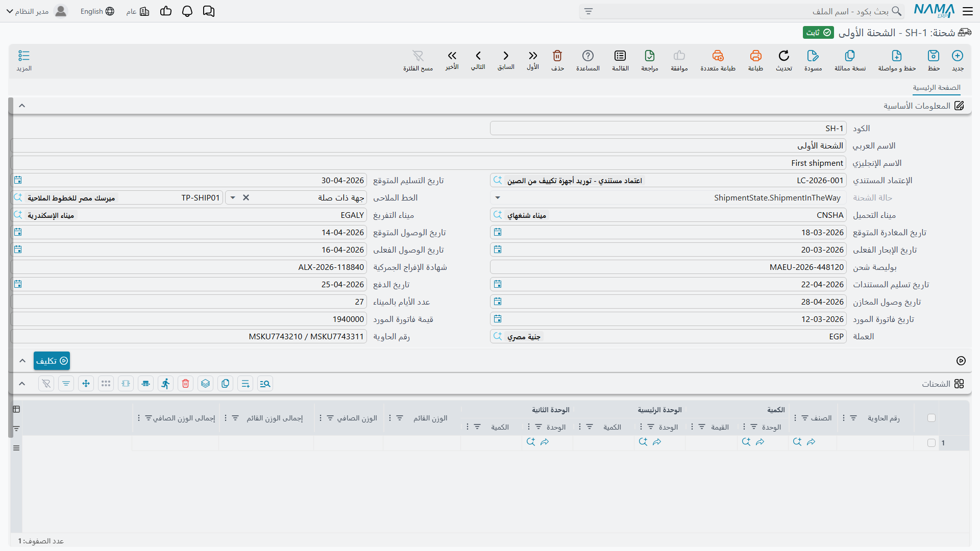Viewport: 980px width, 551px height.
Task: Click the search rows icon in grid toolbar
Action: pos(265,384)
